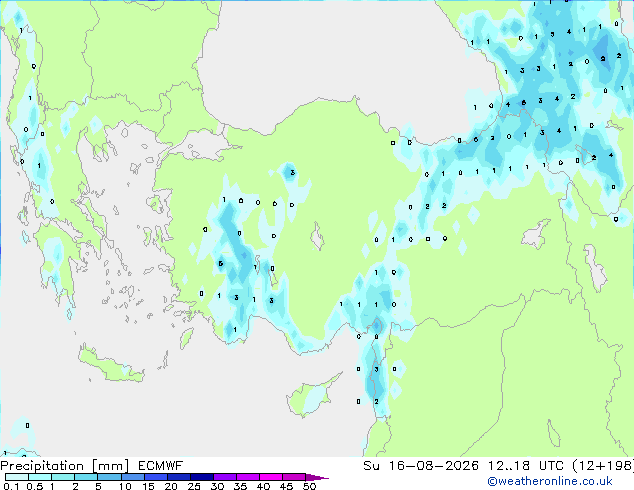Click the dark navy 25–30 mm swatch
Viewport: 634px width, 490px height.
click(x=202, y=477)
